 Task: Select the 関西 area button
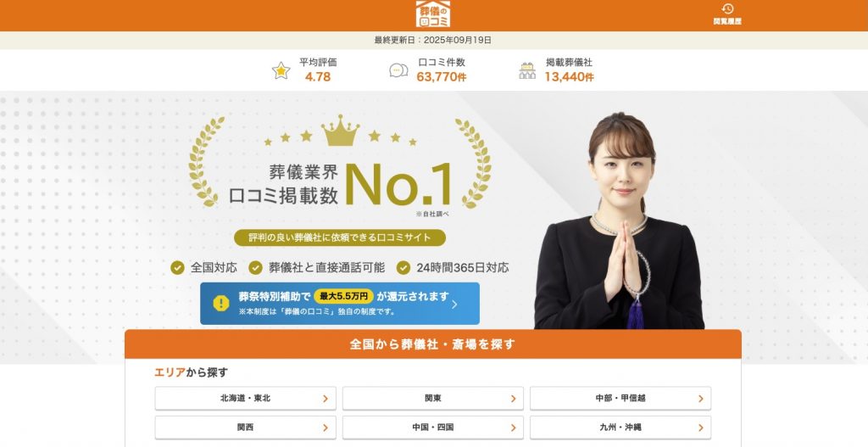point(245,427)
